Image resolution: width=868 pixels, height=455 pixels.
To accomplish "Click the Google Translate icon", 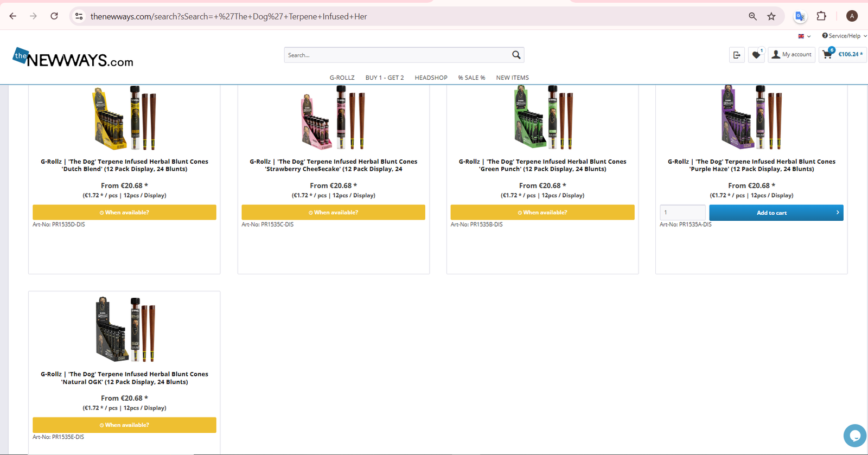I will pos(799,16).
